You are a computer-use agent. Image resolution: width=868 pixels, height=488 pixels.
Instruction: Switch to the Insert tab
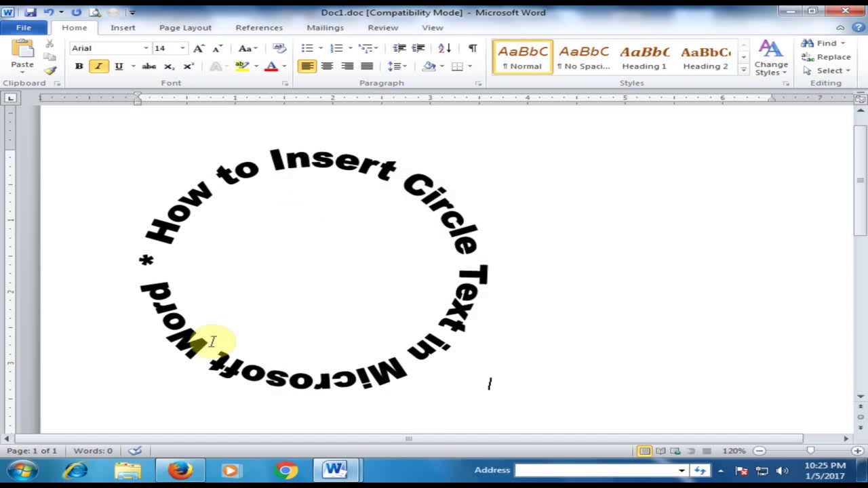click(x=123, y=28)
